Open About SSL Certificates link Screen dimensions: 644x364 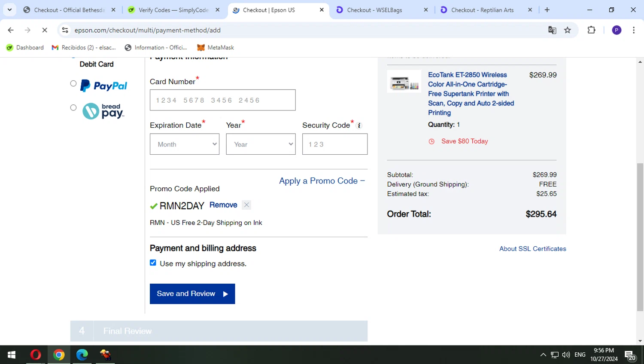click(532, 249)
